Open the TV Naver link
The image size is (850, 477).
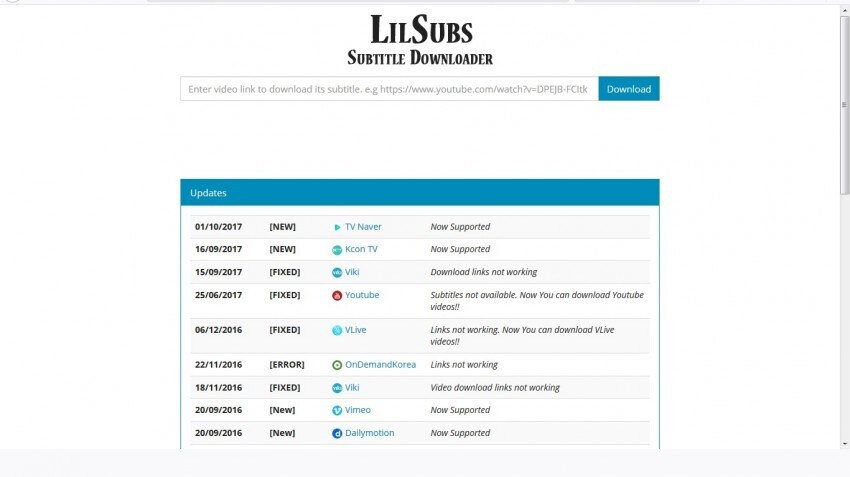tap(363, 227)
